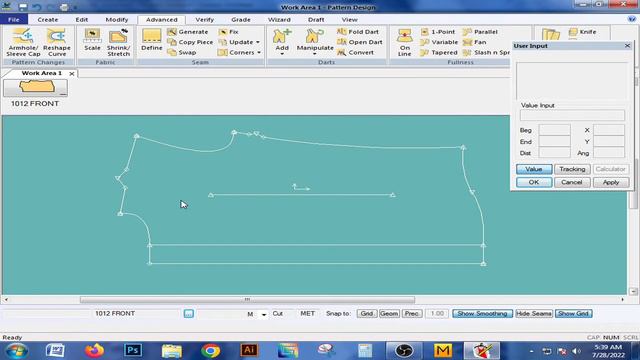Choose the Variable fullness tool
Viewport: 640px width, 360px height.
[x=439, y=42]
